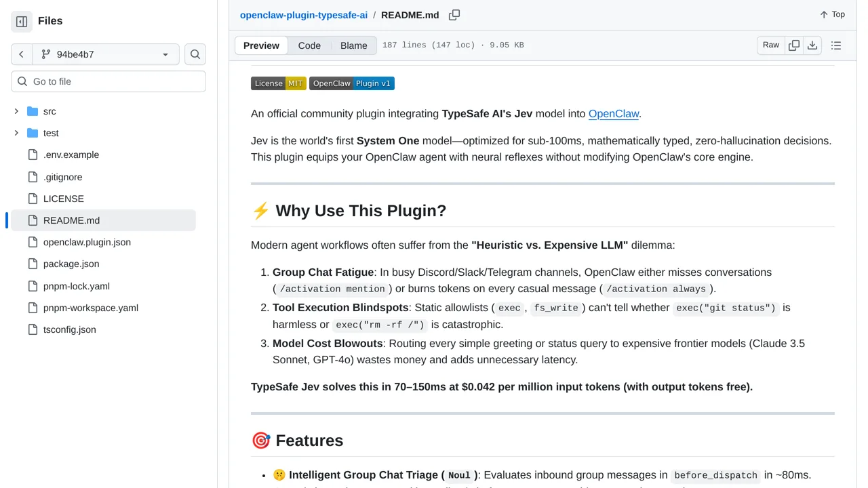
Task: Click the file icon beside .gitignore
Action: point(33,177)
